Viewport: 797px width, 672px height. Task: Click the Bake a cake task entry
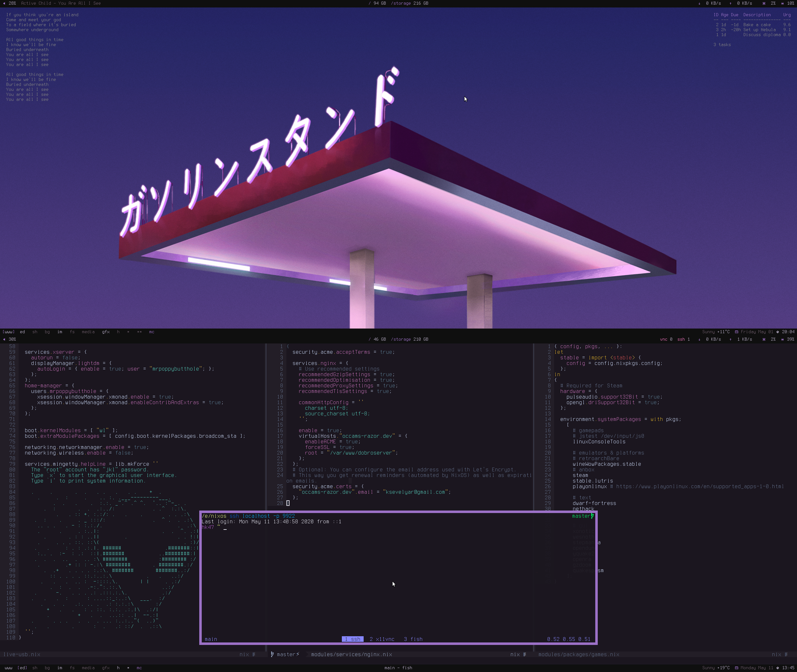(x=757, y=25)
